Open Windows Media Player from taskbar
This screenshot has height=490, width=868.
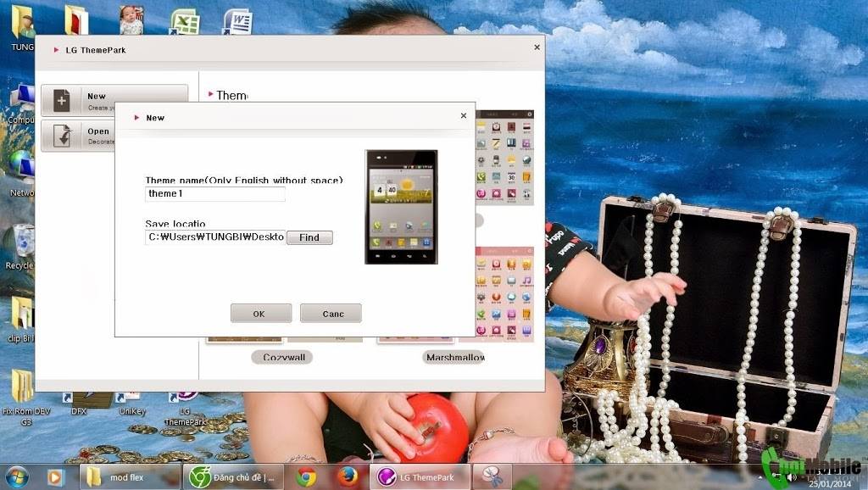[55, 476]
